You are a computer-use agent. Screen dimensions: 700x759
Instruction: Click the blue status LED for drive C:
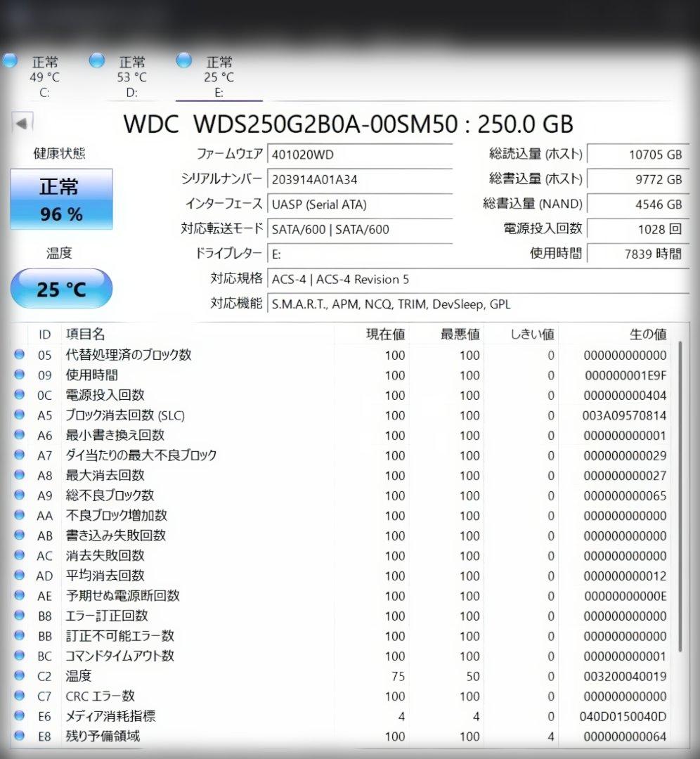pyautogui.click(x=10, y=60)
